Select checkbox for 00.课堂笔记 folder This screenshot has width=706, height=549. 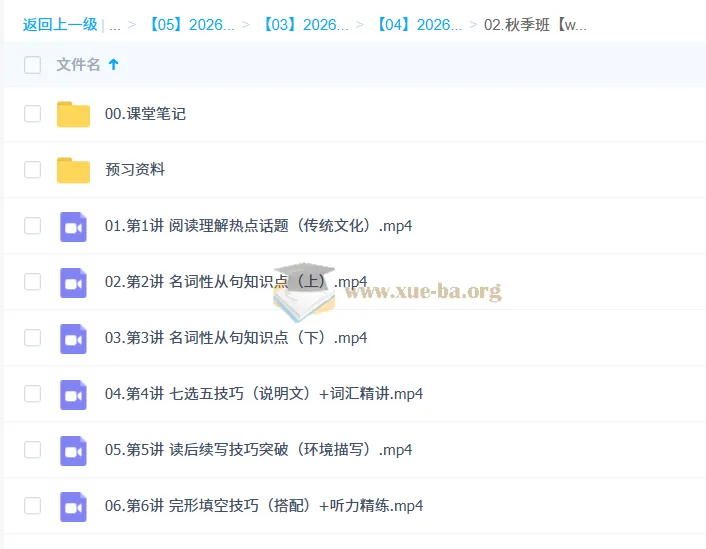(x=32, y=113)
